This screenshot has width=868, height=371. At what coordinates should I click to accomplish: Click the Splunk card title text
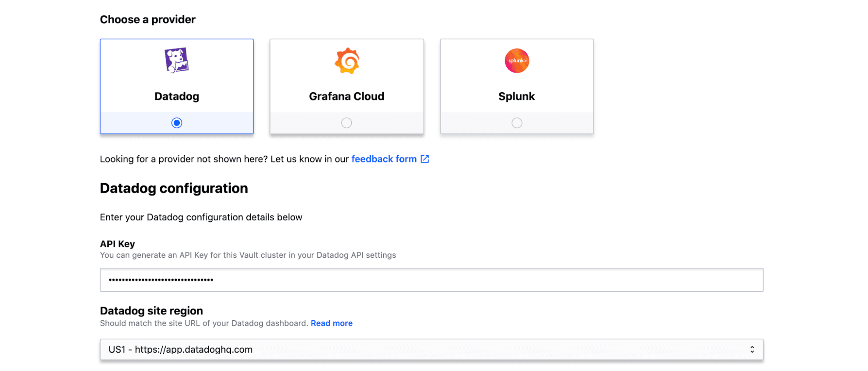click(517, 96)
